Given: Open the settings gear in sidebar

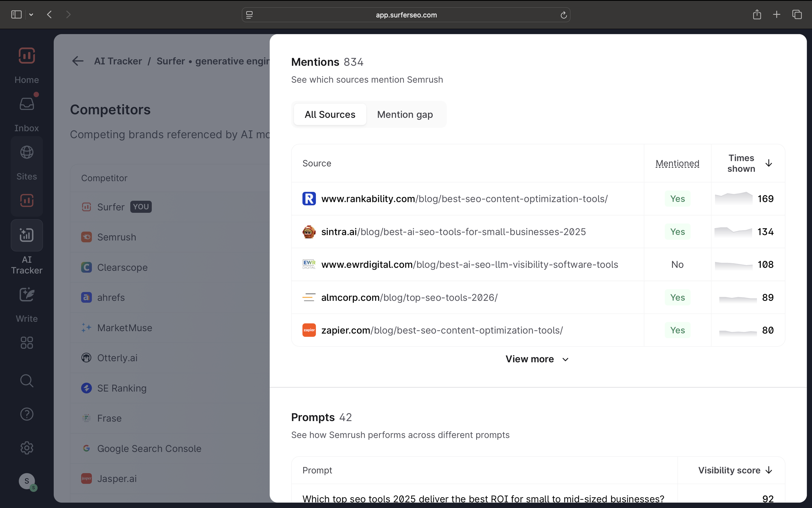Looking at the screenshot, I should point(27,448).
